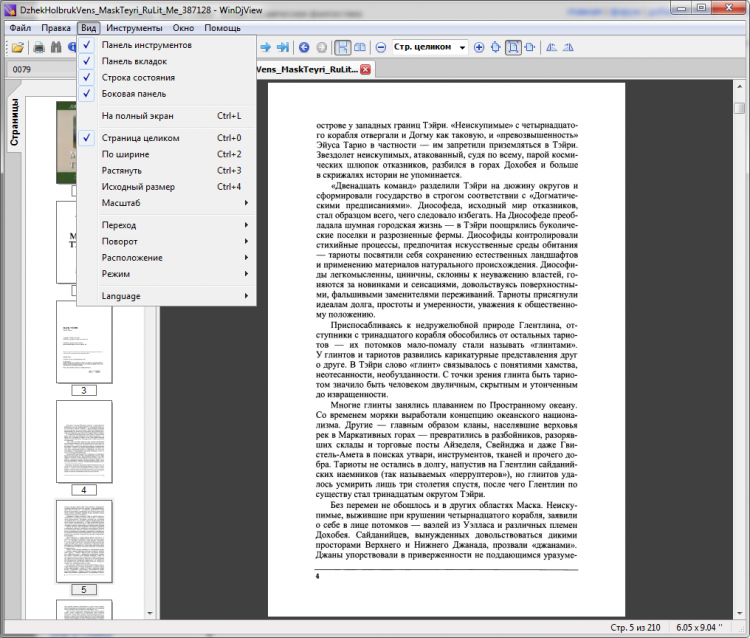Select Исходный размер zoom option
Viewport: 750px width, 638px height.
click(x=166, y=187)
